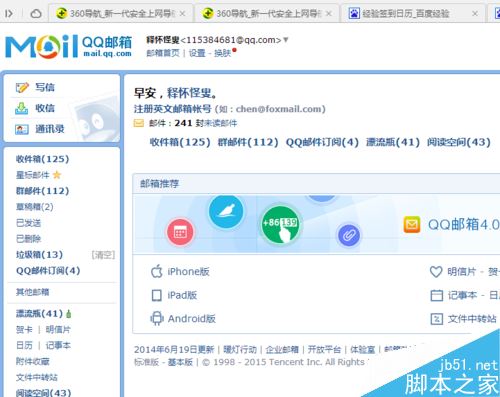The height and width of the screenshot is (397, 500).
Task: Click the green +86 phone number icon
Action: [x=280, y=225]
